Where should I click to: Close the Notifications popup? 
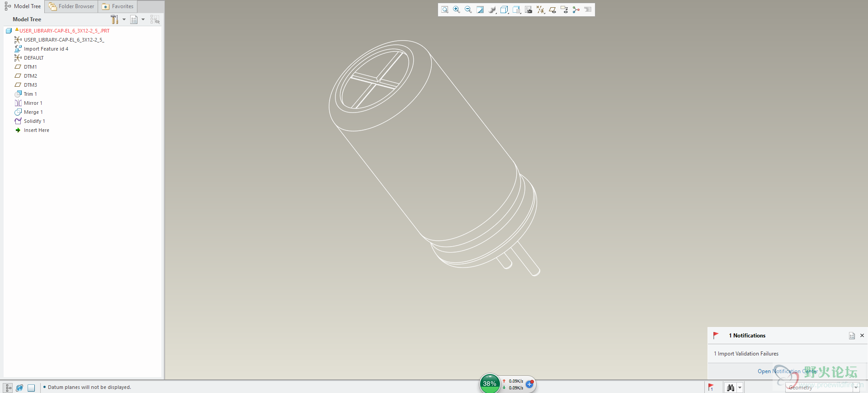point(862,336)
